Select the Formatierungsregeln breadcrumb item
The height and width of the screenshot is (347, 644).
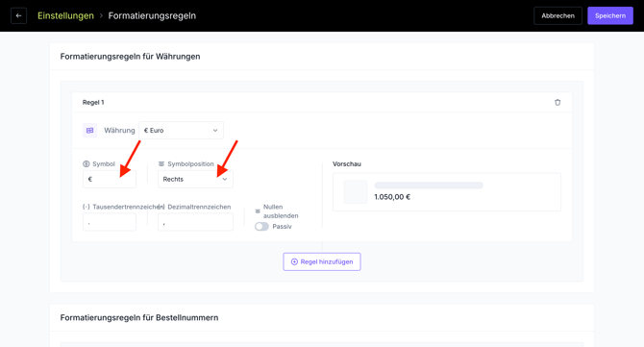(152, 15)
